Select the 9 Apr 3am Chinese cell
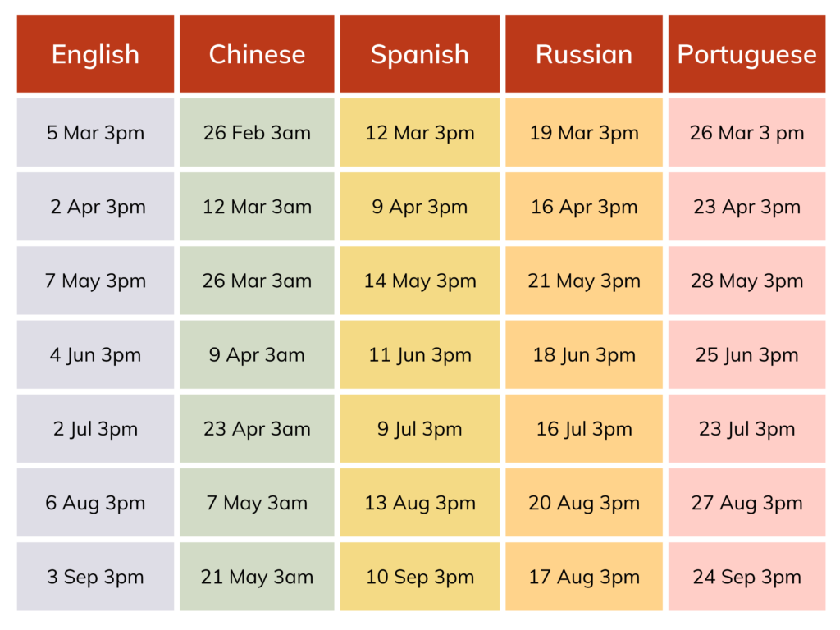 [x=257, y=355]
